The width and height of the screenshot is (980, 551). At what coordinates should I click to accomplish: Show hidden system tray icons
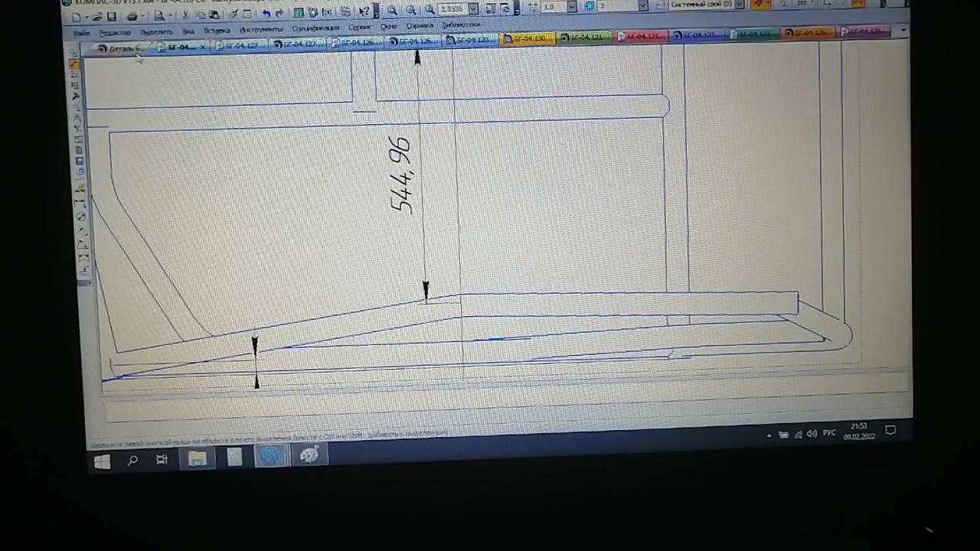coord(769,435)
